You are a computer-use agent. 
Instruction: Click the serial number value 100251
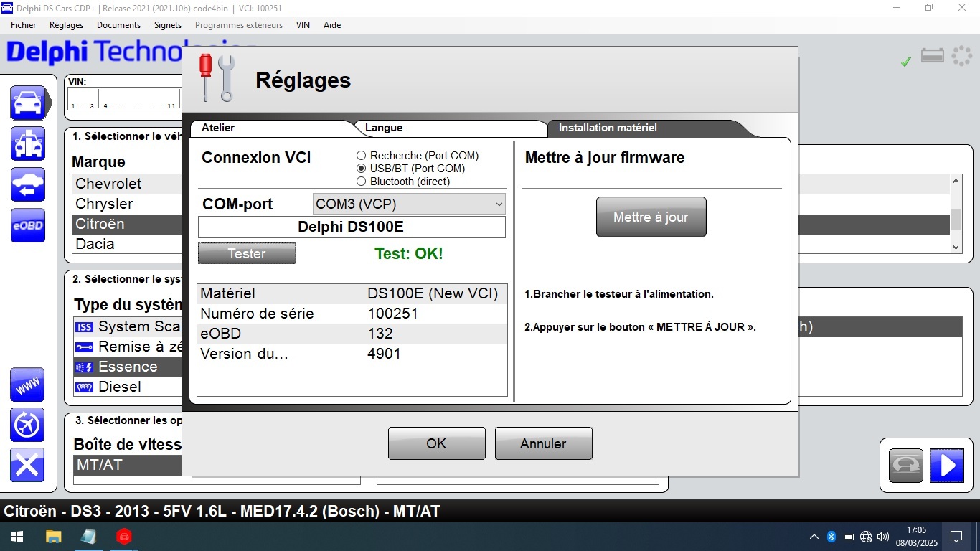[392, 314]
